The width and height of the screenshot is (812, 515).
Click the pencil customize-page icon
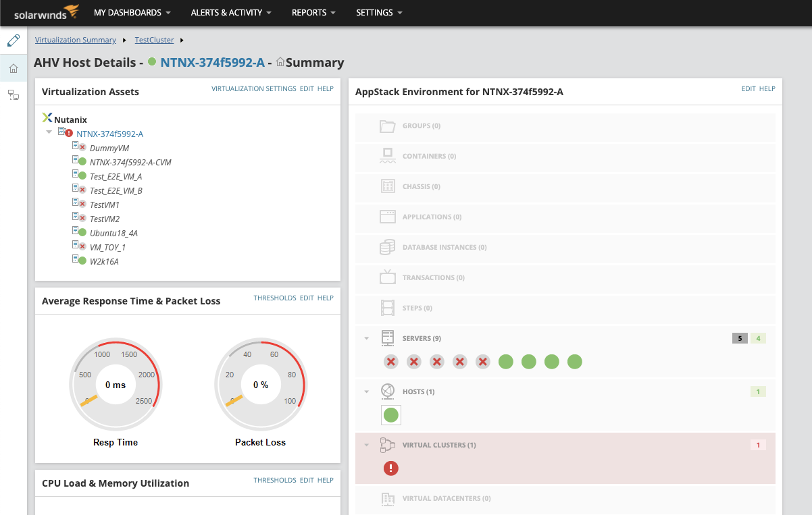coord(14,40)
